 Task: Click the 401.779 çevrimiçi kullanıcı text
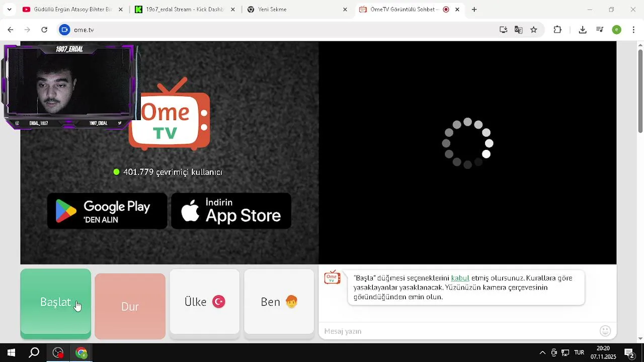[x=173, y=172]
